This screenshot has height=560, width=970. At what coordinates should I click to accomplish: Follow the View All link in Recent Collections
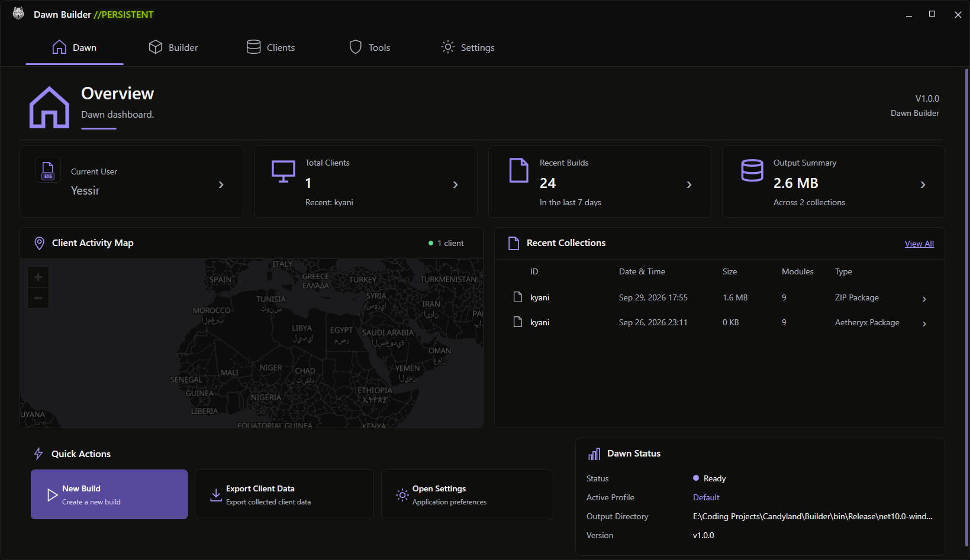(x=919, y=244)
